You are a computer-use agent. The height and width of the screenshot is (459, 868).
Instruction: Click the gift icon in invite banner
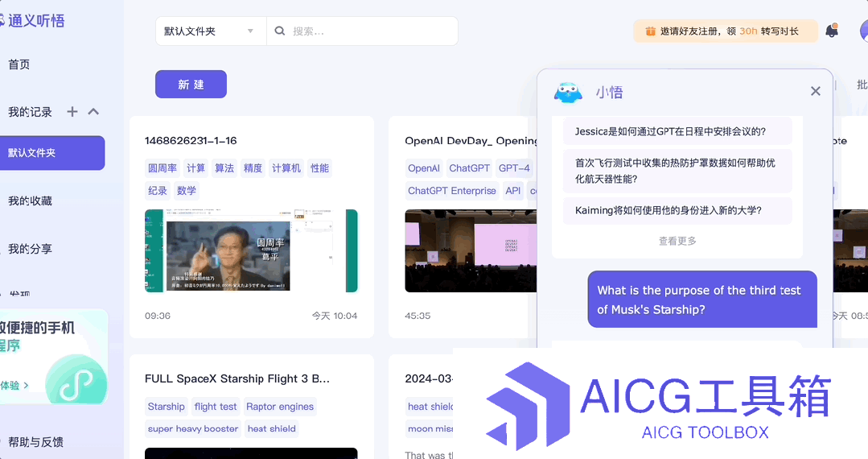pyautogui.click(x=651, y=31)
